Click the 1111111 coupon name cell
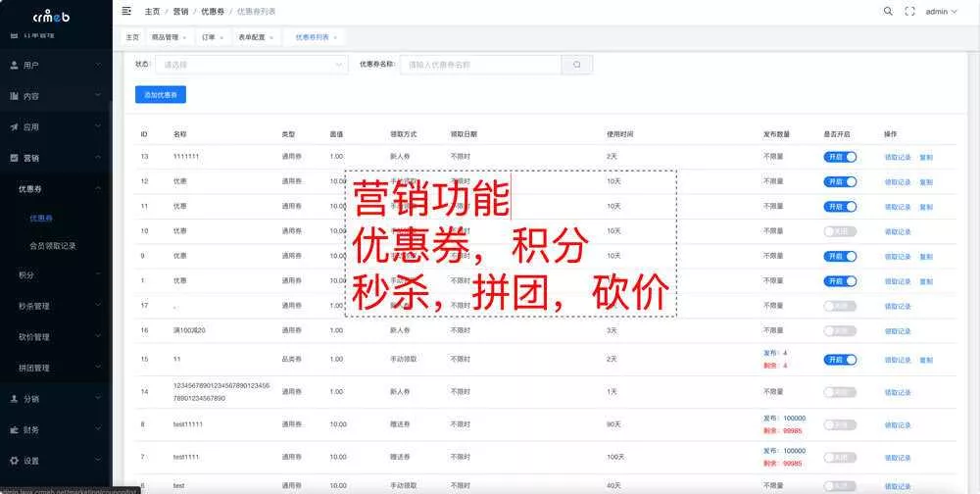The height and width of the screenshot is (494, 980). (x=186, y=156)
